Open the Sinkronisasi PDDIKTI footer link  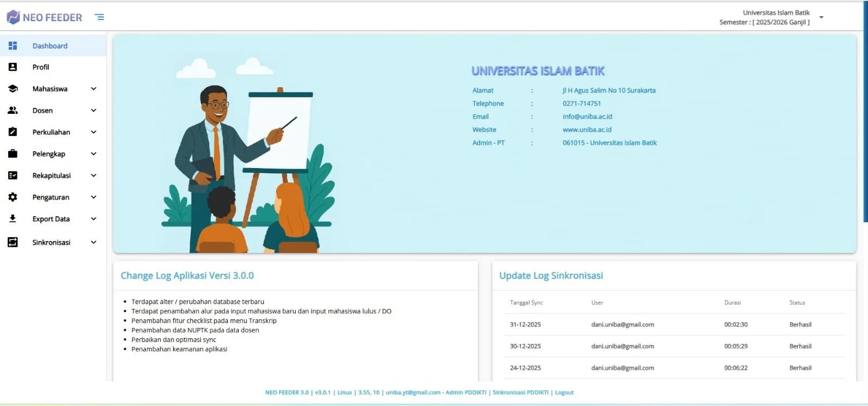tap(521, 392)
